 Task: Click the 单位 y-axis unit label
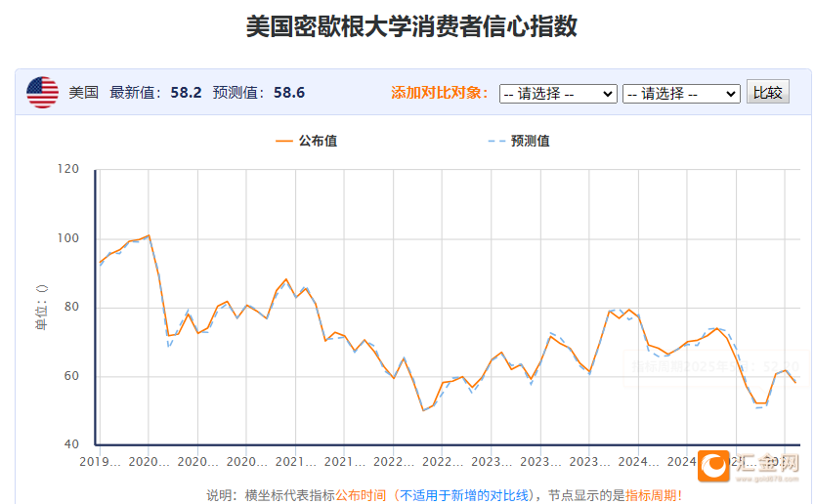[42, 307]
